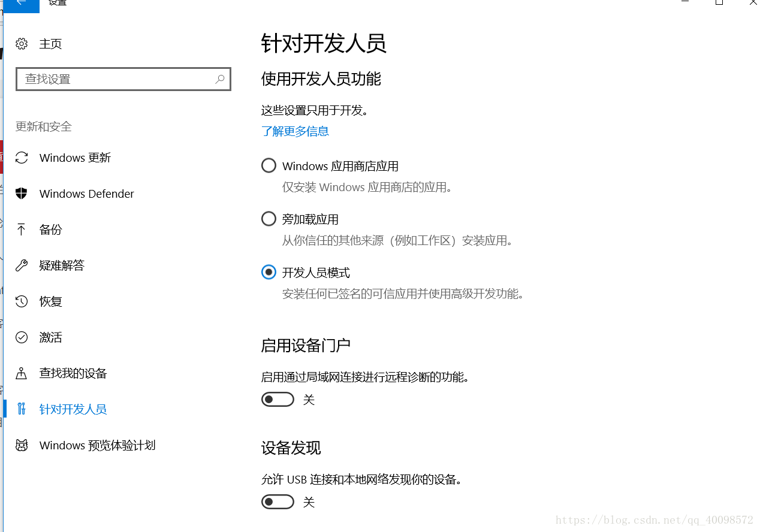Click the 激活 checkmark circle icon
This screenshot has height=532, width=760.
22,337
